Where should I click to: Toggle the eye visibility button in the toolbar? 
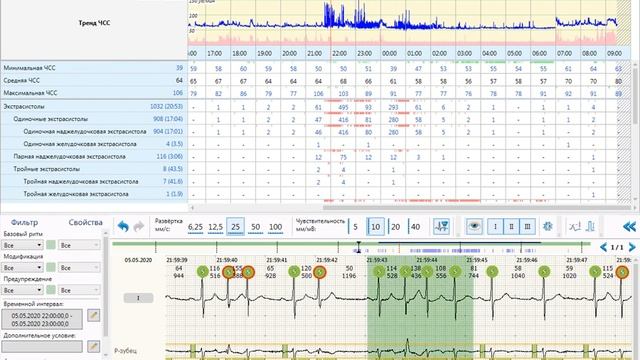click(474, 227)
